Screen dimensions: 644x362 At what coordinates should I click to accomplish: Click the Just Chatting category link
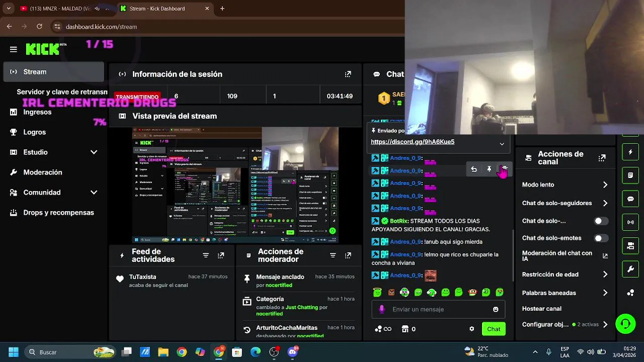click(x=301, y=307)
